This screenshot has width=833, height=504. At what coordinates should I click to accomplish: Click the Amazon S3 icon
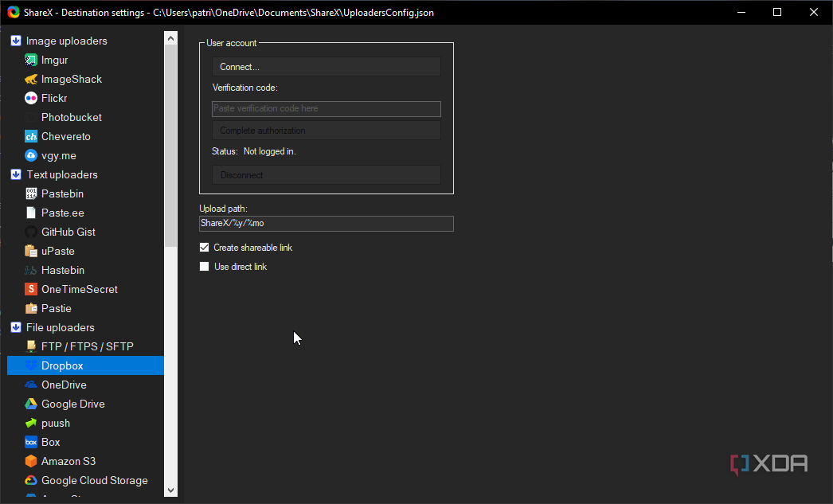tap(31, 461)
